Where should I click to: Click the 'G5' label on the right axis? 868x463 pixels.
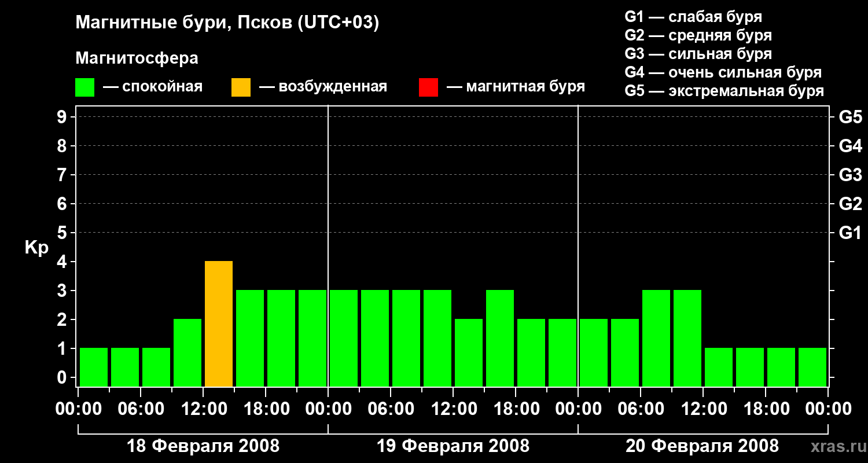(851, 117)
